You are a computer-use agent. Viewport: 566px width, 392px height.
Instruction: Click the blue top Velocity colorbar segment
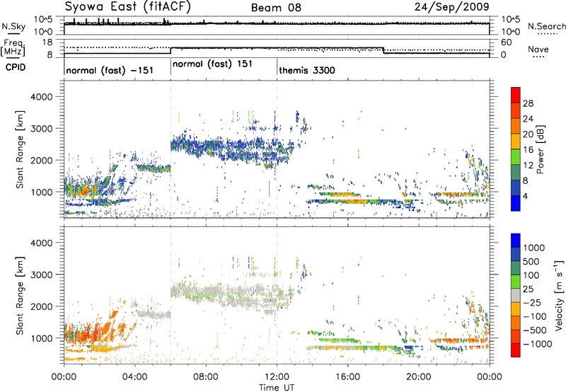point(516,241)
